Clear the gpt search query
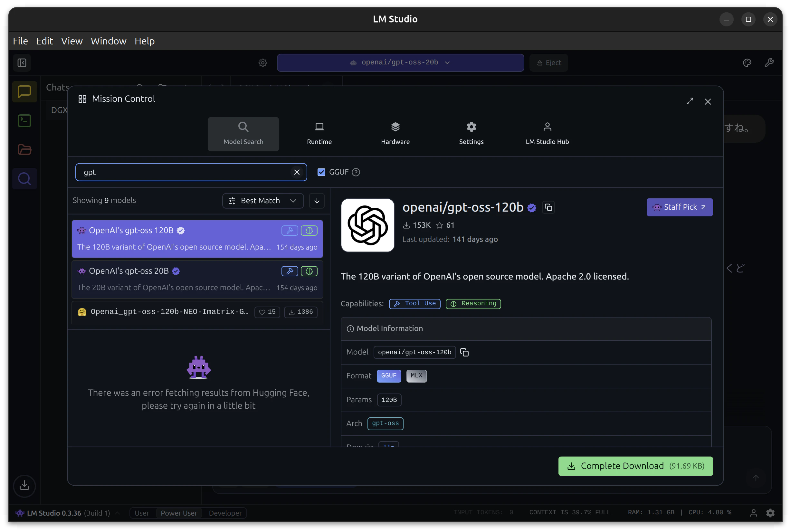The image size is (791, 532). [x=297, y=172]
